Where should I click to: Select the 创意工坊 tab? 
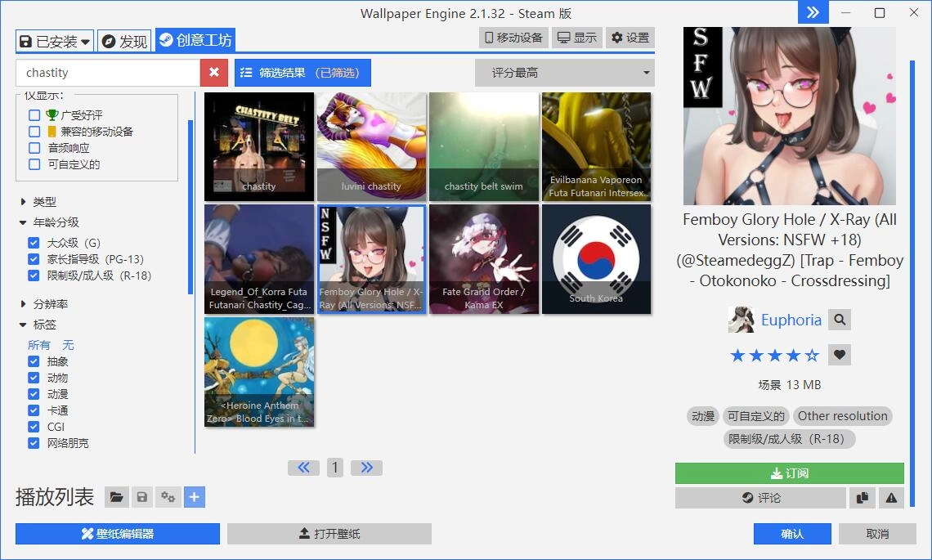[195, 40]
